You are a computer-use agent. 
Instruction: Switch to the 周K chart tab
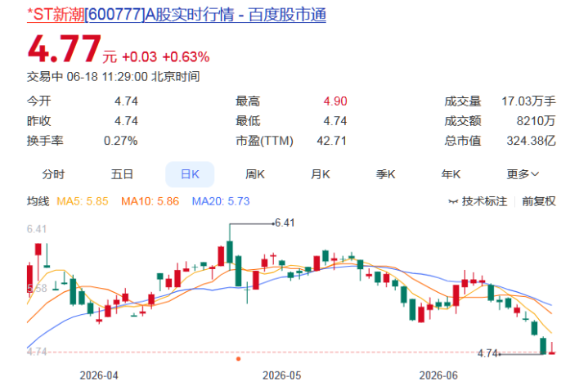[x=255, y=174]
